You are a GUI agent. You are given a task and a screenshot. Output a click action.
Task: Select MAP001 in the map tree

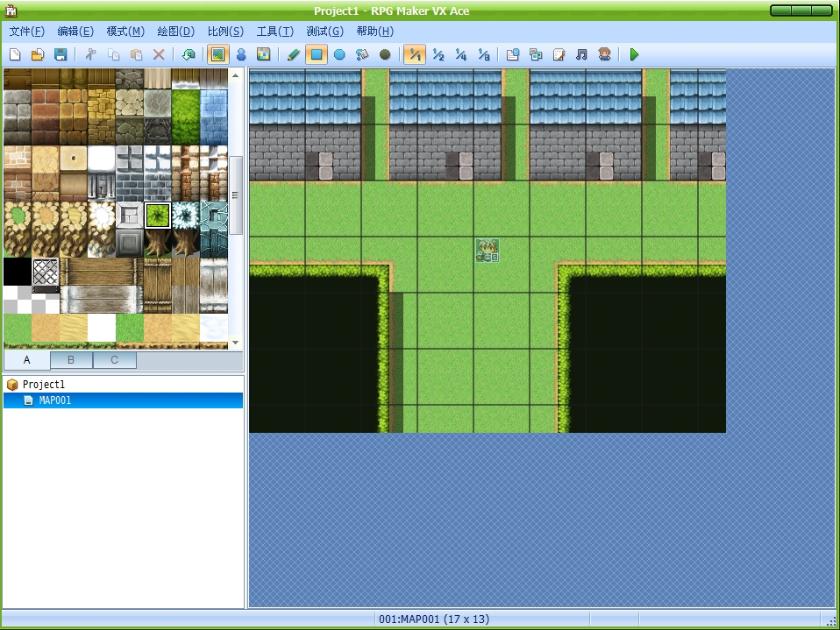point(124,400)
